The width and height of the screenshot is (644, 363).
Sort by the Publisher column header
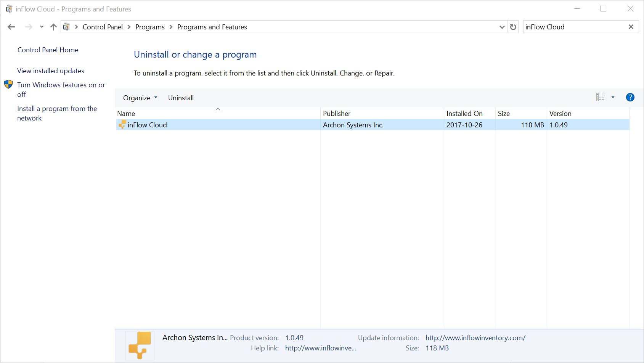(382, 113)
